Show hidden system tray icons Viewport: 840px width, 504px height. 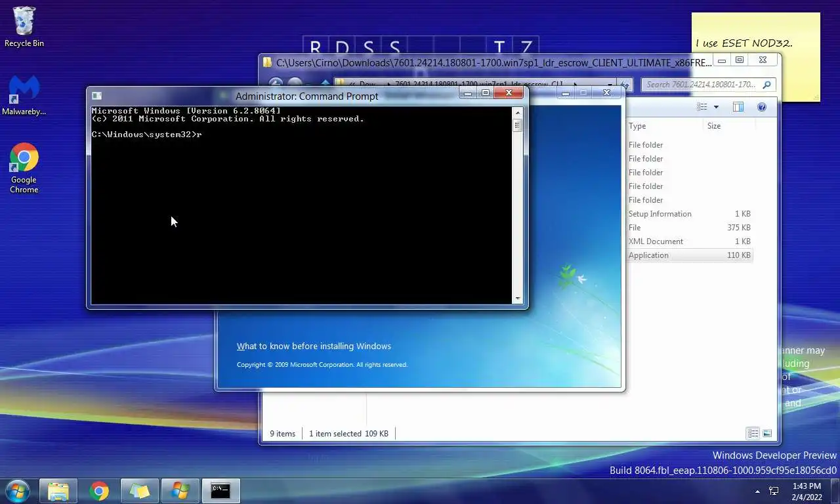tap(757, 491)
